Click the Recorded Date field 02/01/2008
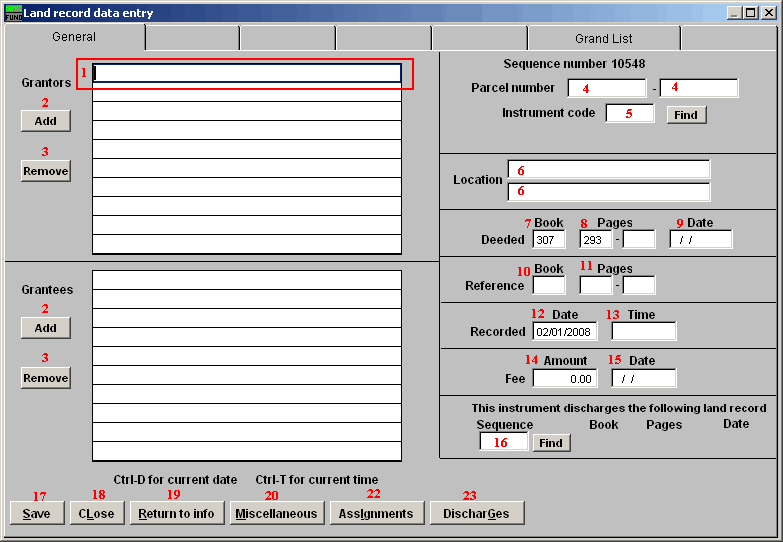This screenshot has width=783, height=542. [x=564, y=332]
